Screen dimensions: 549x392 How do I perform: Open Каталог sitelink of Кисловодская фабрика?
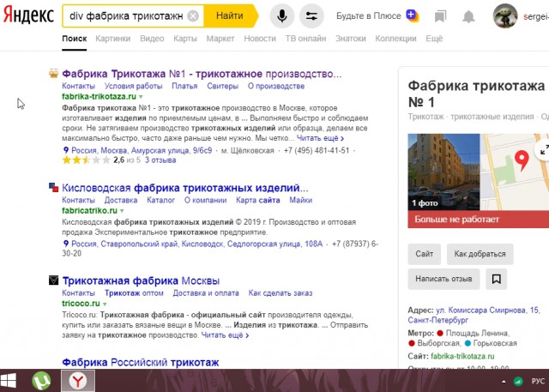[x=160, y=200]
